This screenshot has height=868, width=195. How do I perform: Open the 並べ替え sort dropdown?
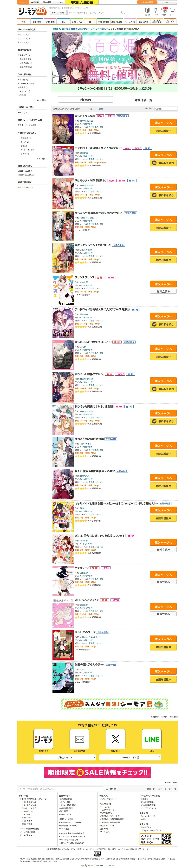click(x=165, y=109)
